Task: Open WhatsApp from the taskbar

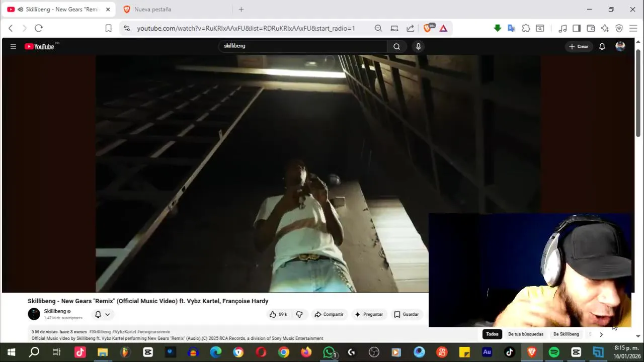Action: (x=329, y=352)
